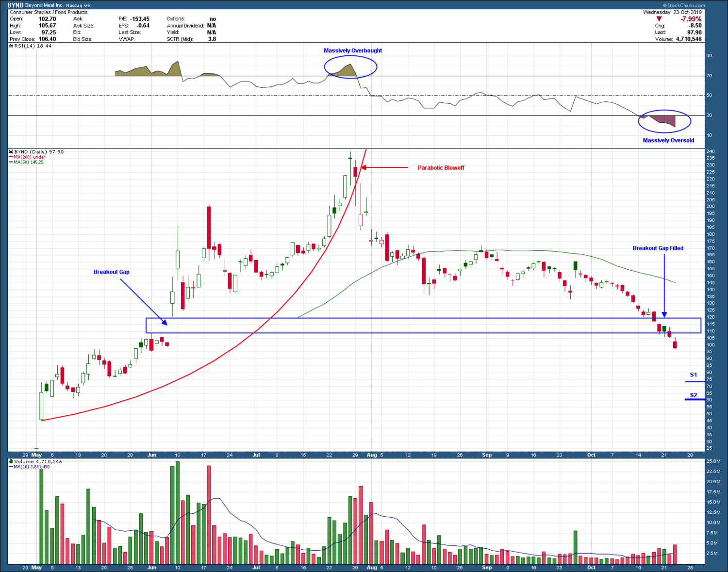728x572 pixels.
Task: Click the candlestick icon beside BYND (Daily)
Action: click(x=11, y=152)
